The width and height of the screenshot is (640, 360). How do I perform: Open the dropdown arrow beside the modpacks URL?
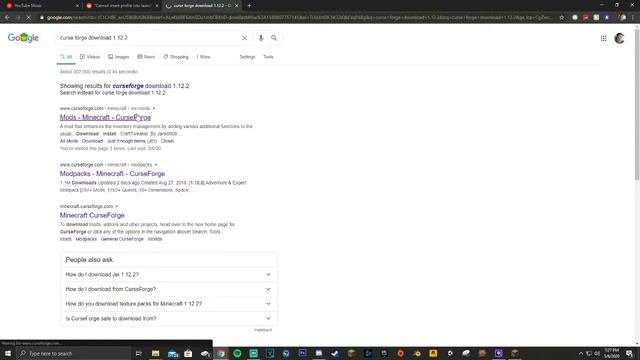click(x=156, y=165)
